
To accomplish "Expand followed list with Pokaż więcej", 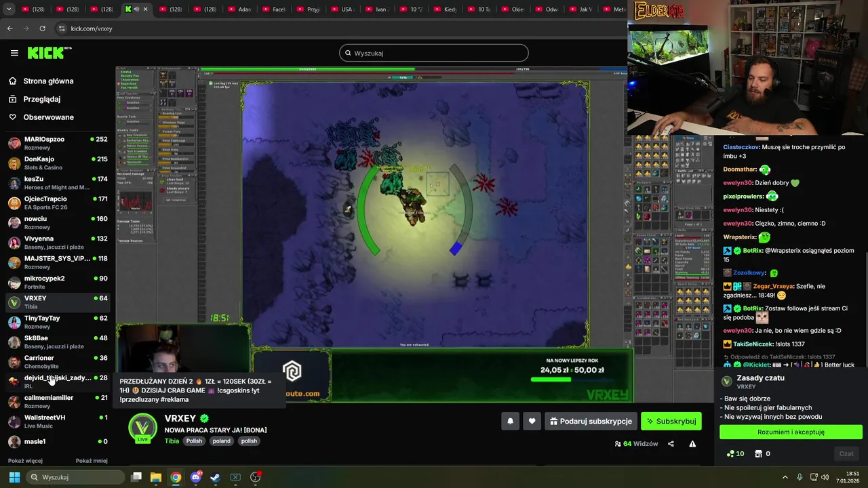I will [25, 461].
